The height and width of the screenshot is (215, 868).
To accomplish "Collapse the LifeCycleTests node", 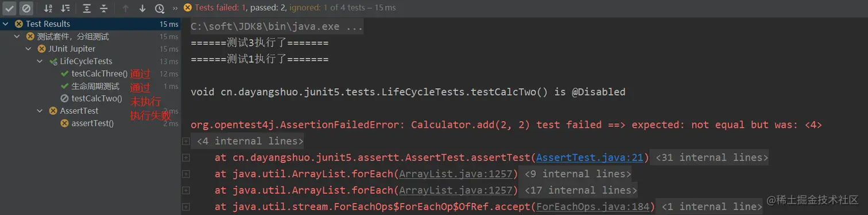I will coord(40,61).
